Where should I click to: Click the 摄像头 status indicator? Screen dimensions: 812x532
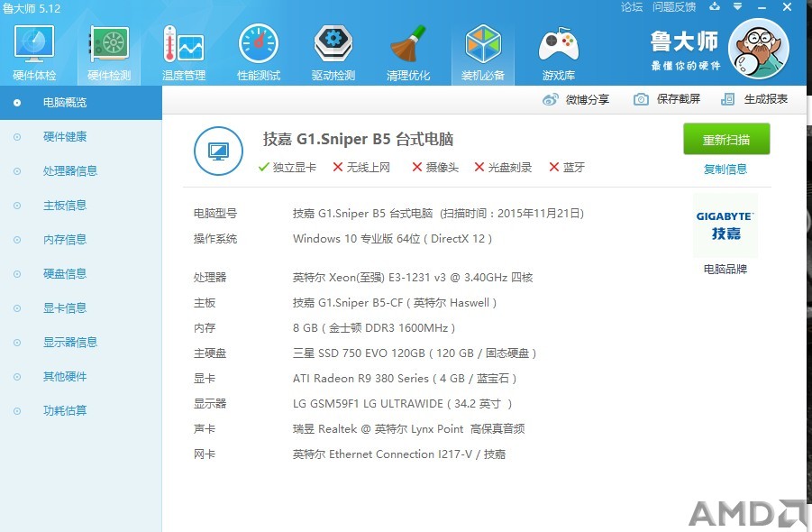(x=435, y=168)
